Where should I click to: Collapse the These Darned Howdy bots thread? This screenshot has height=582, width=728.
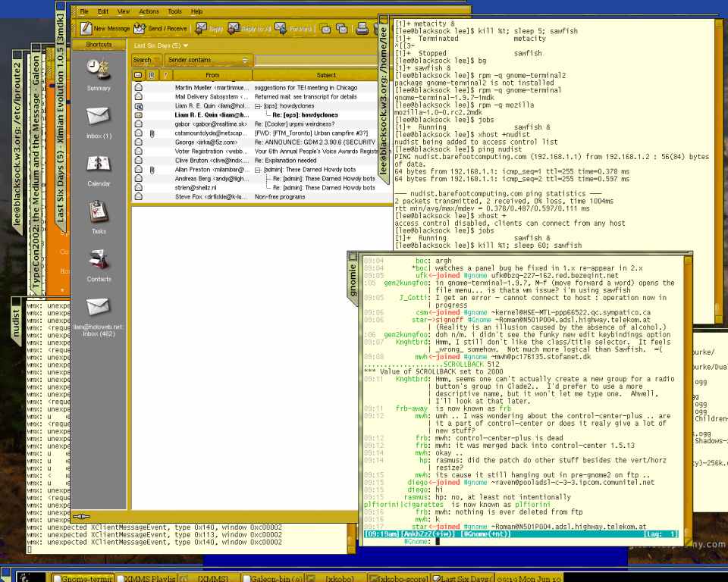(x=258, y=170)
